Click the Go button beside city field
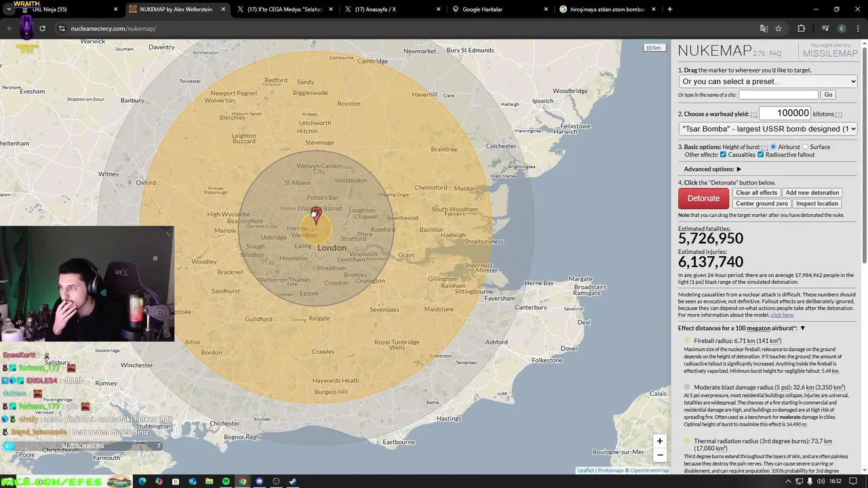The width and height of the screenshot is (868, 488). pyautogui.click(x=827, y=95)
